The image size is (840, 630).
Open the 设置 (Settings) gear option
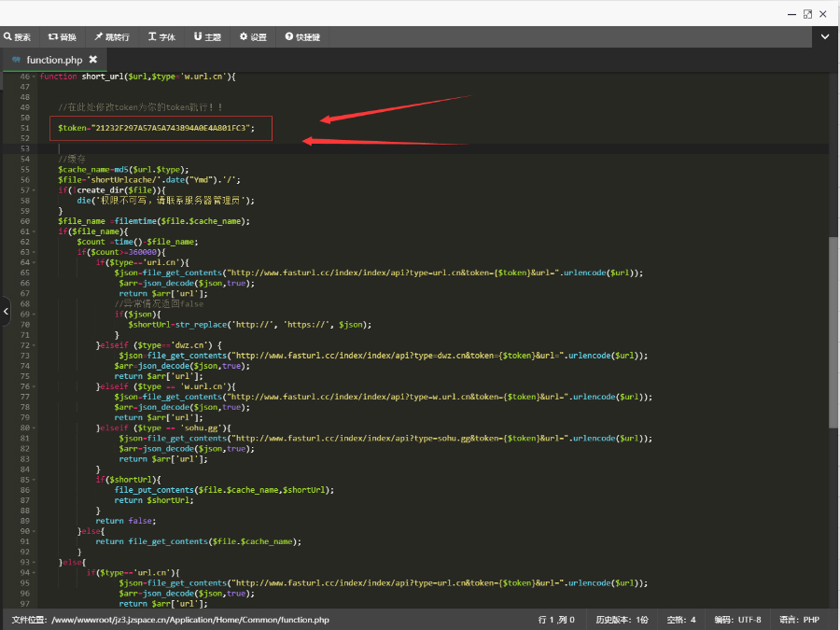pyautogui.click(x=253, y=36)
